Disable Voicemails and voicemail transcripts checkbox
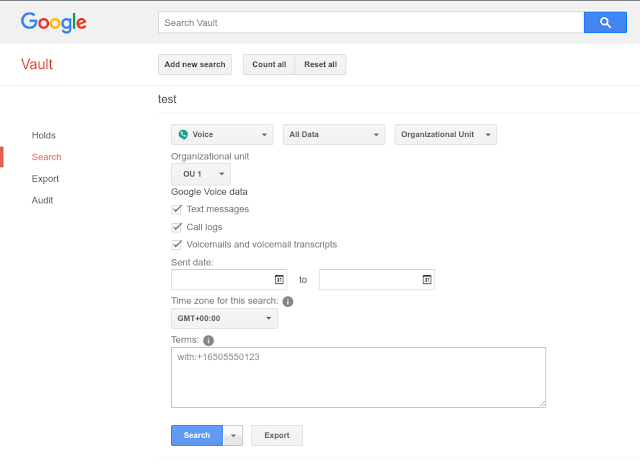 (177, 244)
